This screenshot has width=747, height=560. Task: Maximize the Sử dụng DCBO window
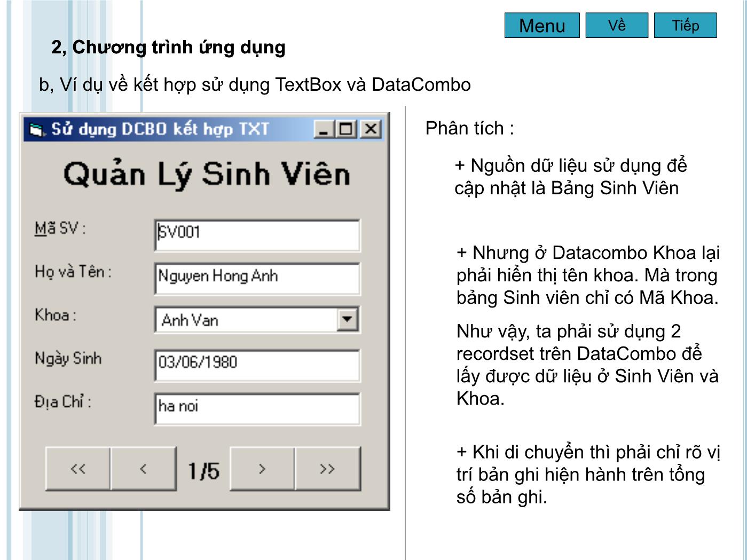coord(346,129)
